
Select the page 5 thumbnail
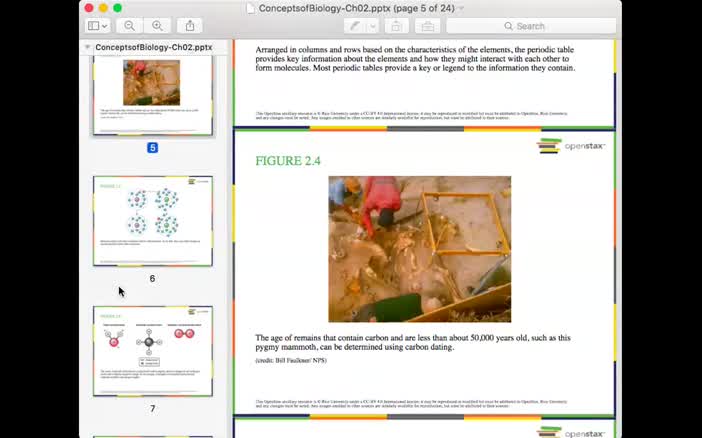[x=153, y=95]
